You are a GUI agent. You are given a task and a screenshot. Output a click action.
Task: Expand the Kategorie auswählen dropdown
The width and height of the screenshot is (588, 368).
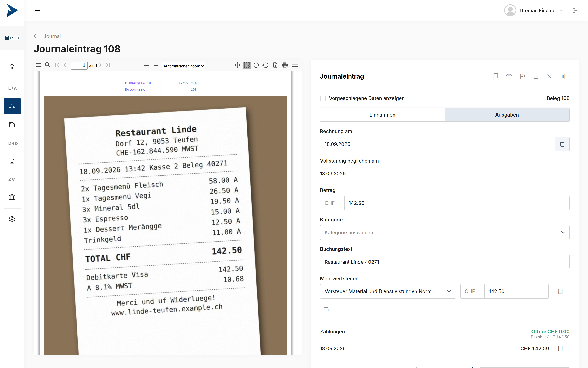(x=444, y=232)
